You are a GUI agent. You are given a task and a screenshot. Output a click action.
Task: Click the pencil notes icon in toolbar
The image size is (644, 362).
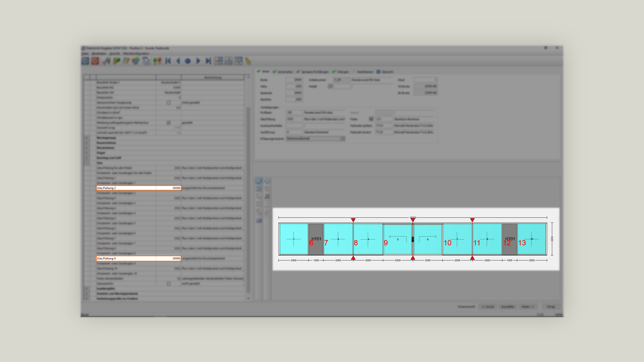click(126, 61)
